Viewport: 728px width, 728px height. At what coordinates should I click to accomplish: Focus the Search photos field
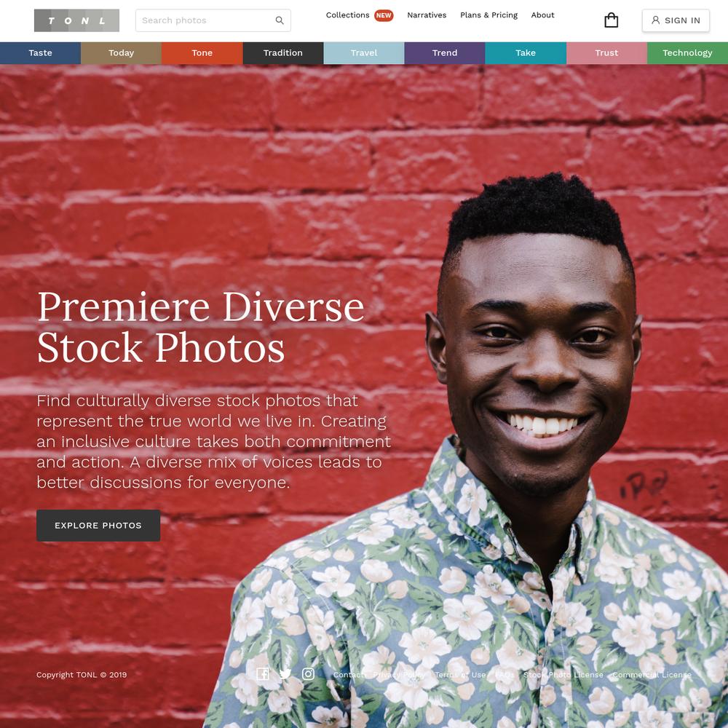[213, 20]
